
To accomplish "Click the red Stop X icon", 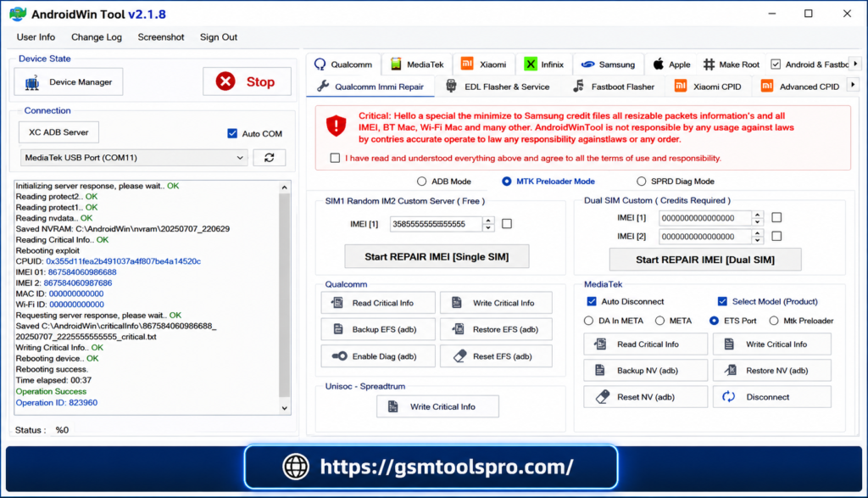I will (225, 81).
